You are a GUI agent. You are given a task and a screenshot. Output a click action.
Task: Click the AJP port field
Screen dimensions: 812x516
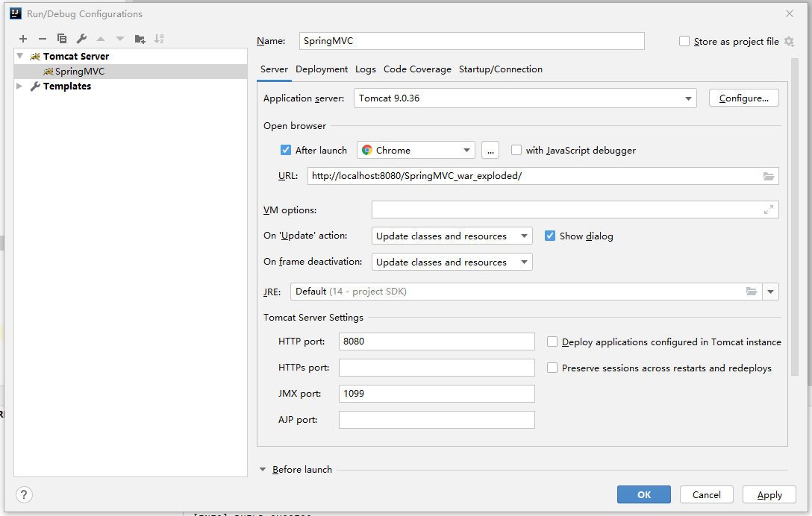437,420
